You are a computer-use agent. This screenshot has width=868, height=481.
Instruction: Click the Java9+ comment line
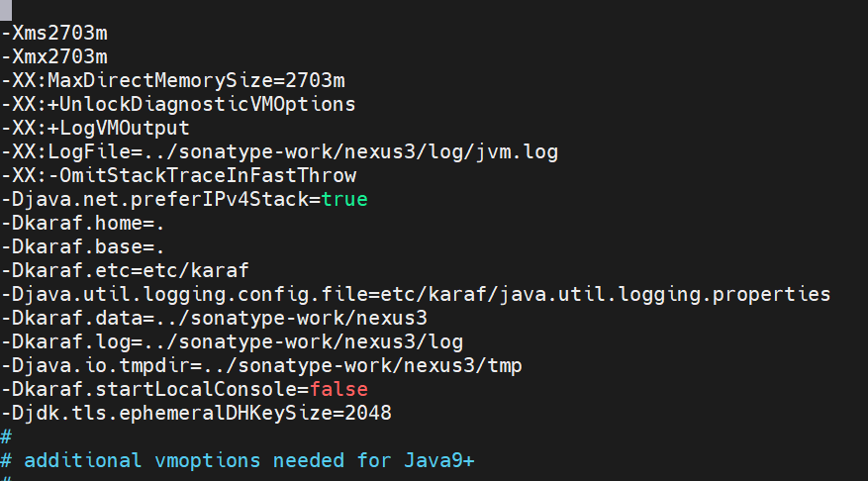(238, 461)
